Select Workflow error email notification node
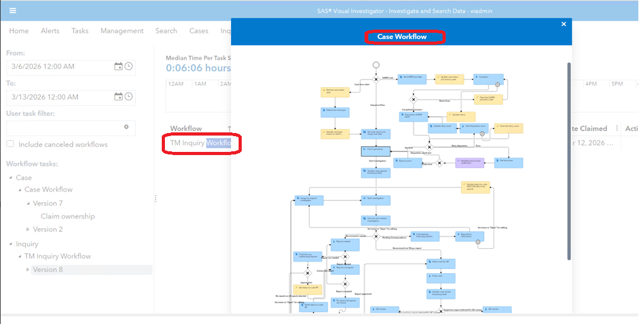This screenshot has width=644, height=324. coord(470,163)
